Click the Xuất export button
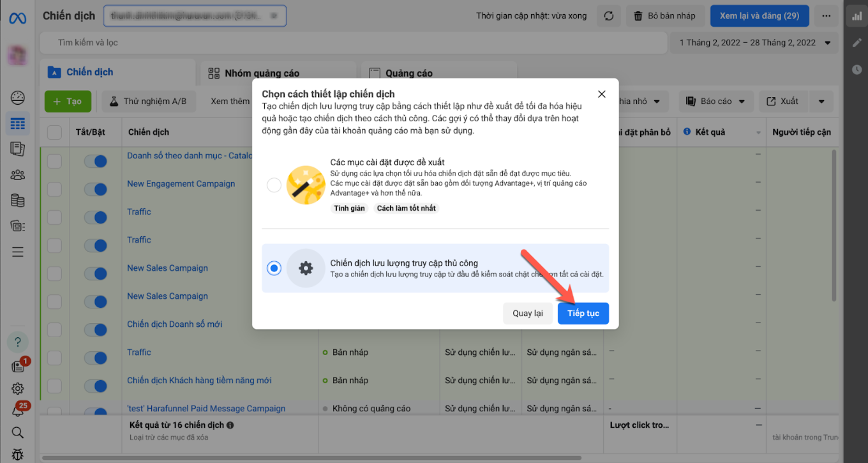The height and width of the screenshot is (463, 868). point(782,101)
